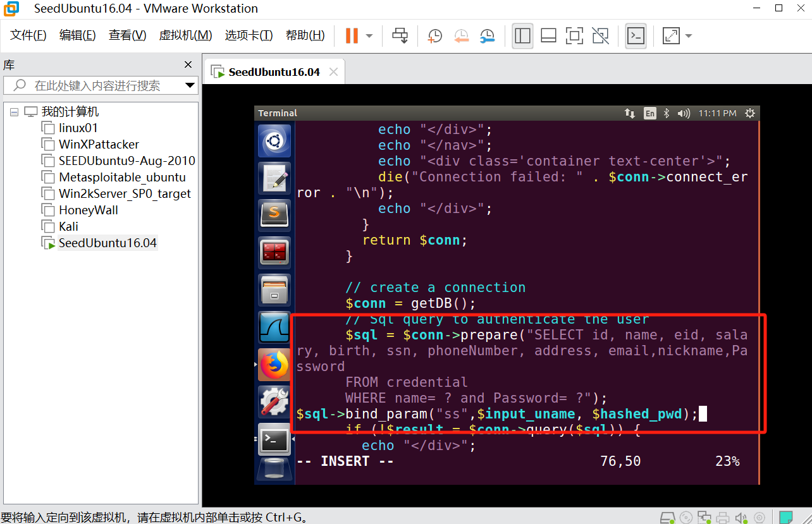
Task: Open the Ubuntu Dash search launcher icon
Action: click(x=274, y=141)
